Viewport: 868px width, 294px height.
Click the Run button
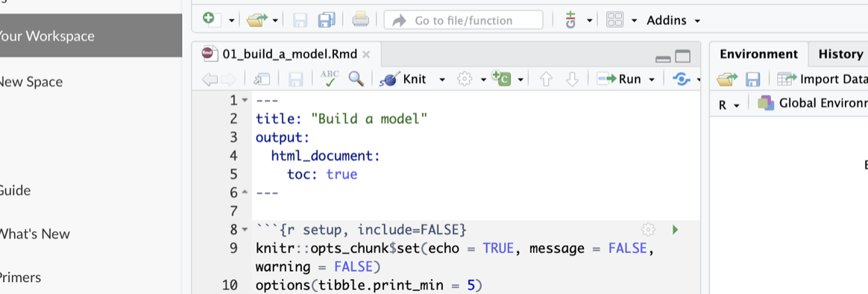619,79
